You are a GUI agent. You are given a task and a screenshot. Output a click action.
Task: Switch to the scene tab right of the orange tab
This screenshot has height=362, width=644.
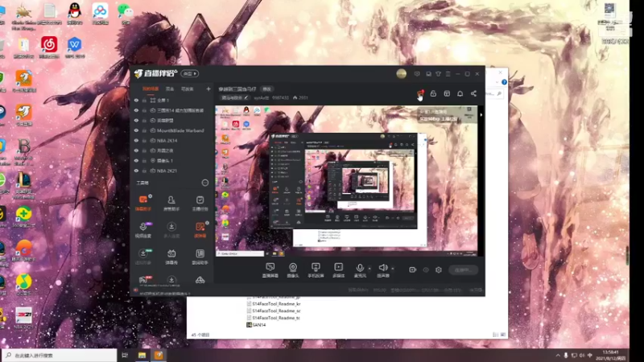tap(170, 88)
